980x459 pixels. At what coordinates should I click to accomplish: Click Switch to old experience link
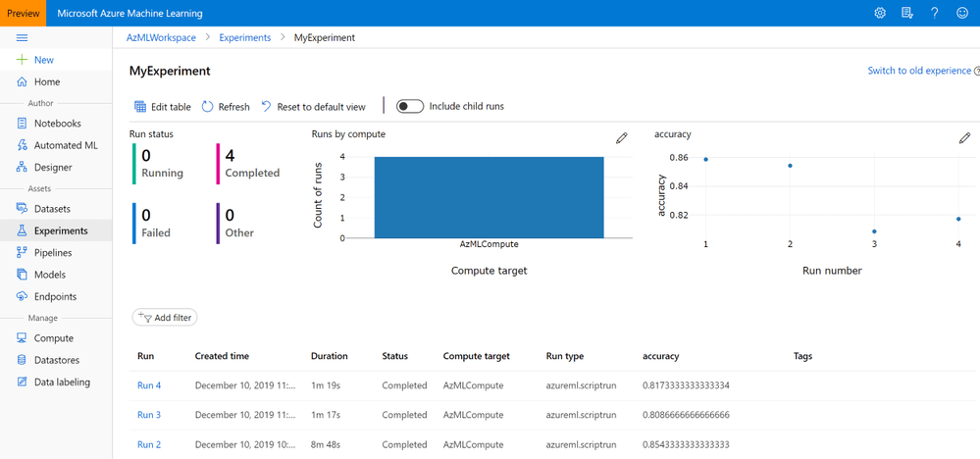coord(919,71)
